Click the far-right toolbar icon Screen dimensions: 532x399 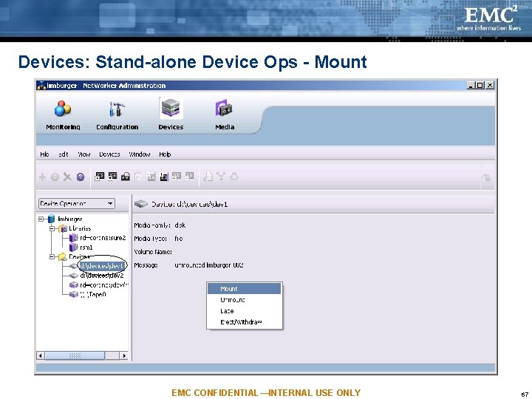(486, 177)
